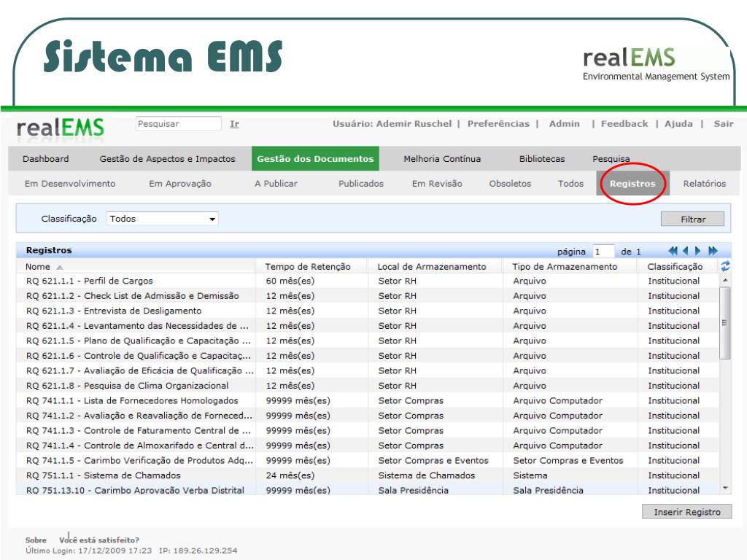The width and height of the screenshot is (747, 560).
Task: Click Você está satisfeito? link
Action: 99,540
